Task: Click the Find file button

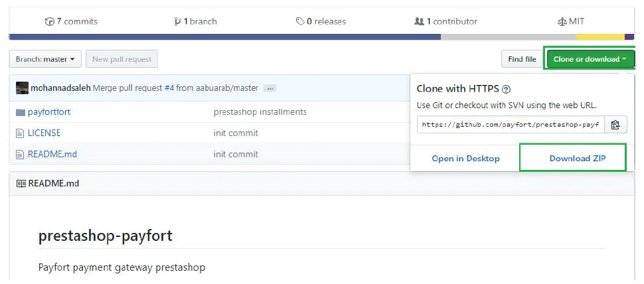Action: pos(522,59)
